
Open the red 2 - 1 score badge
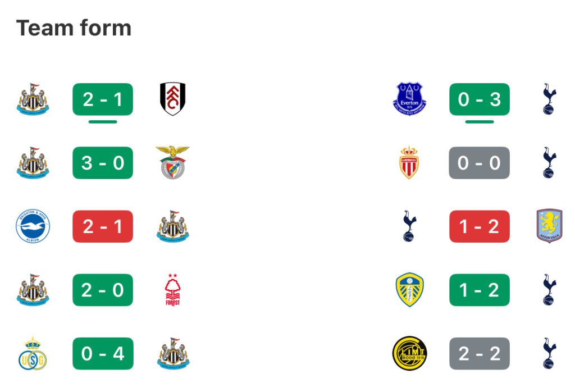tap(103, 226)
